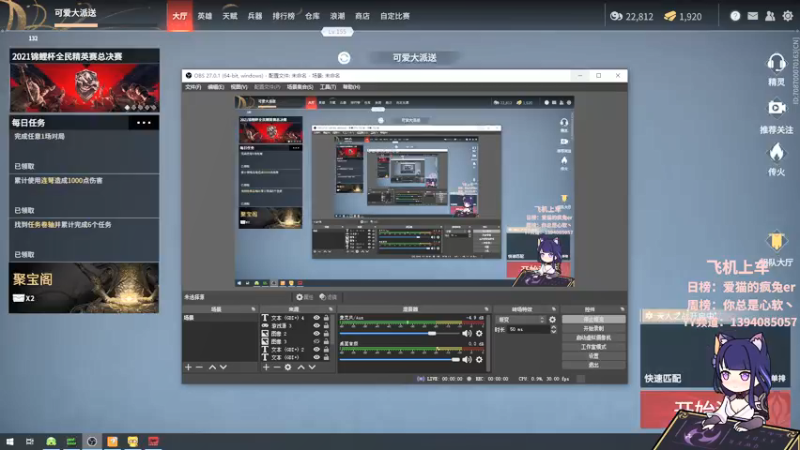The width and height of the screenshot is (800, 450).
Task: Click the desktop audio volume slider handle
Action: (x=456, y=360)
